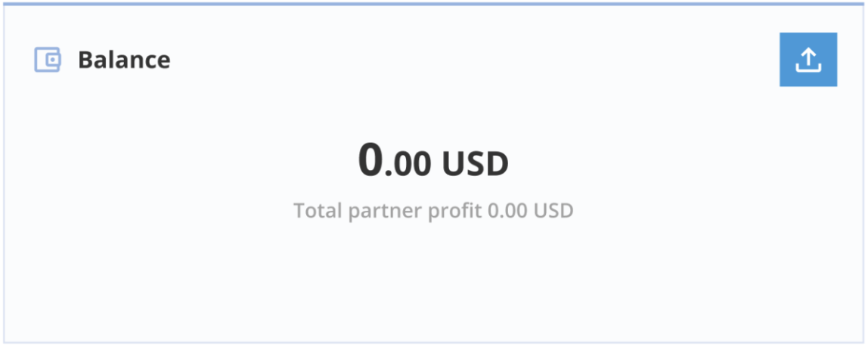Viewport: 868px width, 346px height.
Task: Click 0.00 USD in partner profit line
Action: (x=530, y=210)
